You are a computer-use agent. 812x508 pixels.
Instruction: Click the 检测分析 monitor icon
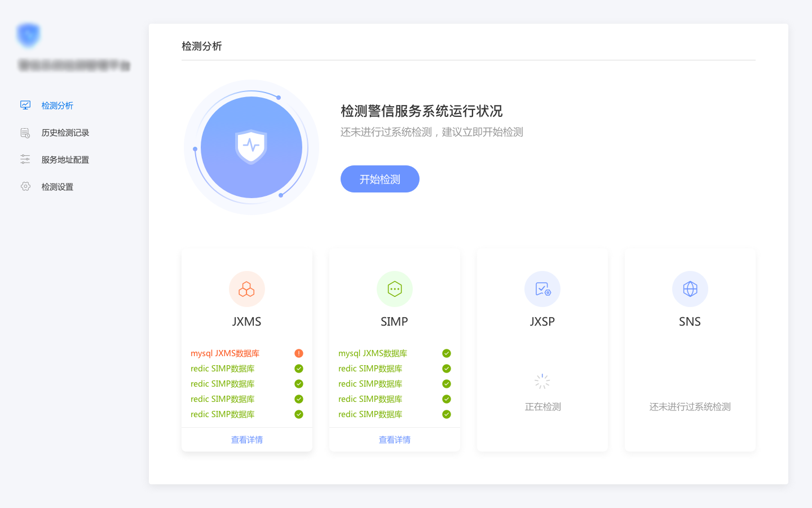(25, 105)
